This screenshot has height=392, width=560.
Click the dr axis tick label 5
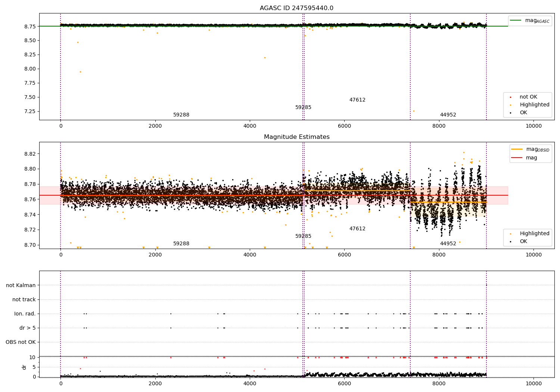pos(34,367)
